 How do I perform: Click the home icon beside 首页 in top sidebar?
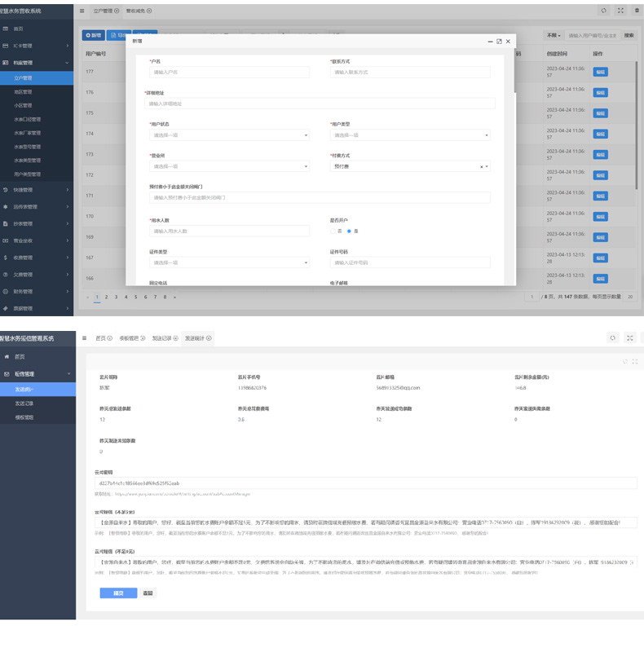click(x=6, y=29)
